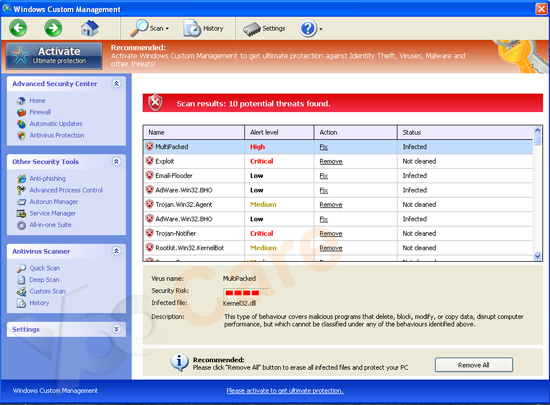The image size is (550, 405).
Task: Collapse the Advanced Security Center panel
Action: pos(116,83)
